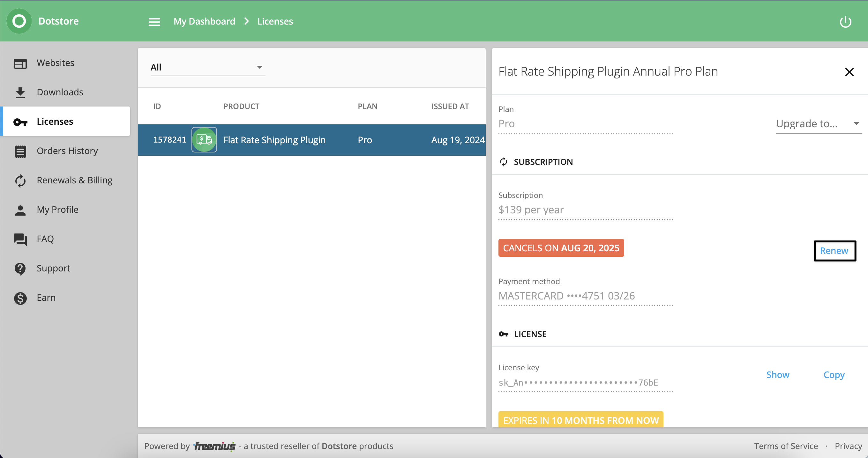Screen dimensions: 868x458
Task: Click the Orders History list icon
Action: point(20,151)
